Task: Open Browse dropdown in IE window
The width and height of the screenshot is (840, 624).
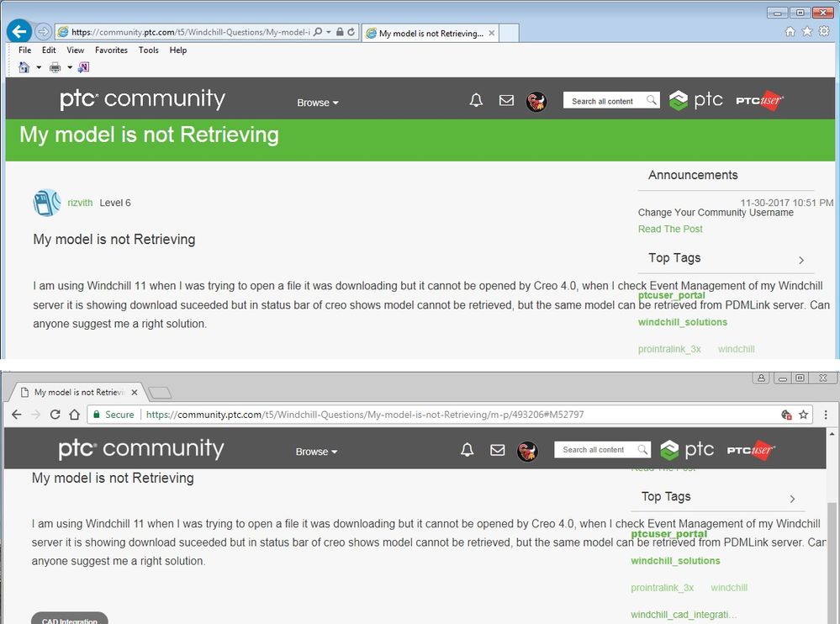Action: tap(318, 103)
